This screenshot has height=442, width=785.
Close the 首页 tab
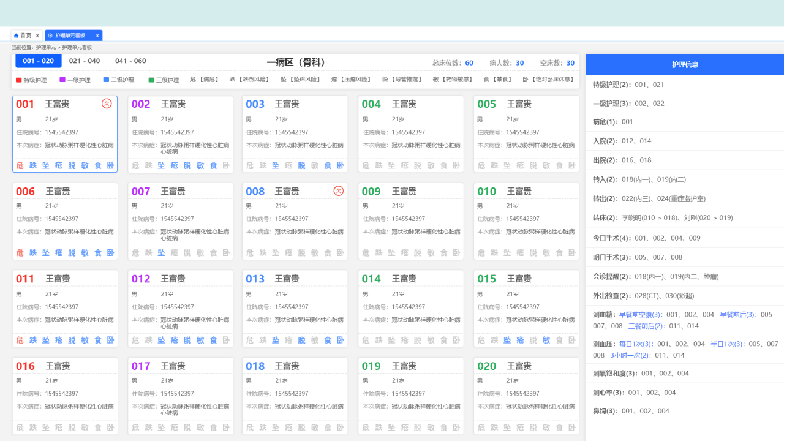point(38,36)
